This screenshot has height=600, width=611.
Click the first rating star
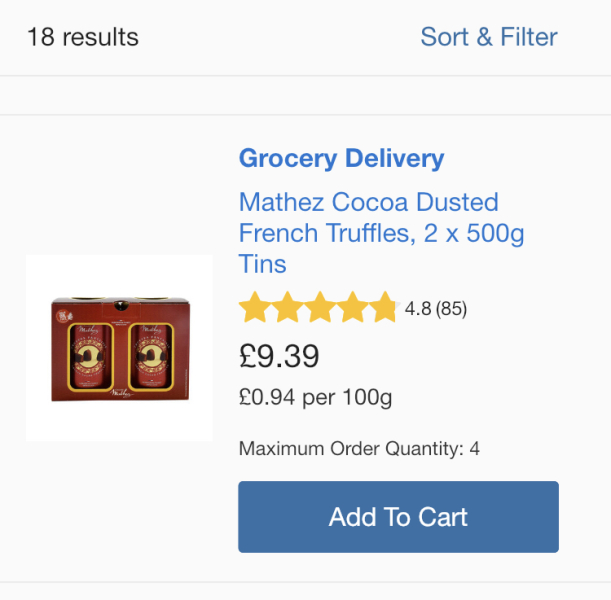pos(255,308)
